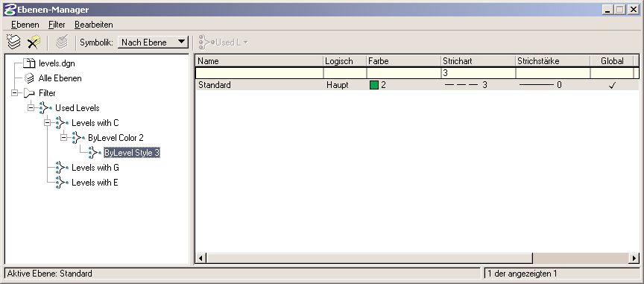Click the Strichart dashed line 3 cell
The width and height of the screenshot is (644, 284).
point(478,85)
